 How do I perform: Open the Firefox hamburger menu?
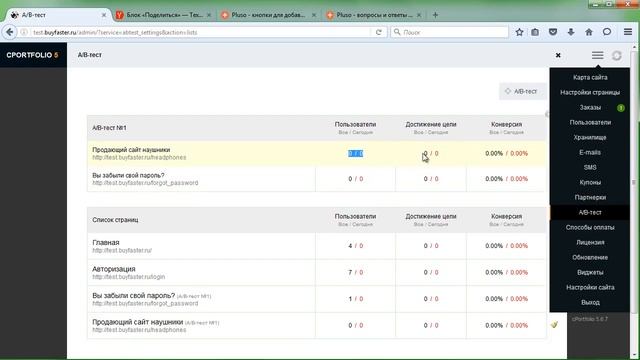coord(628,32)
